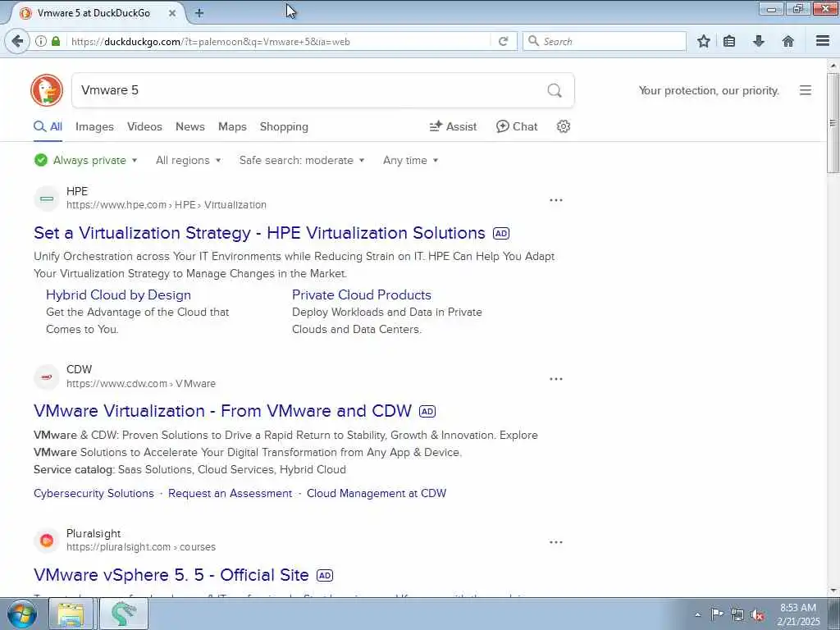Open Request an Assessment sublink
This screenshot has height=630, width=840.
click(x=230, y=493)
